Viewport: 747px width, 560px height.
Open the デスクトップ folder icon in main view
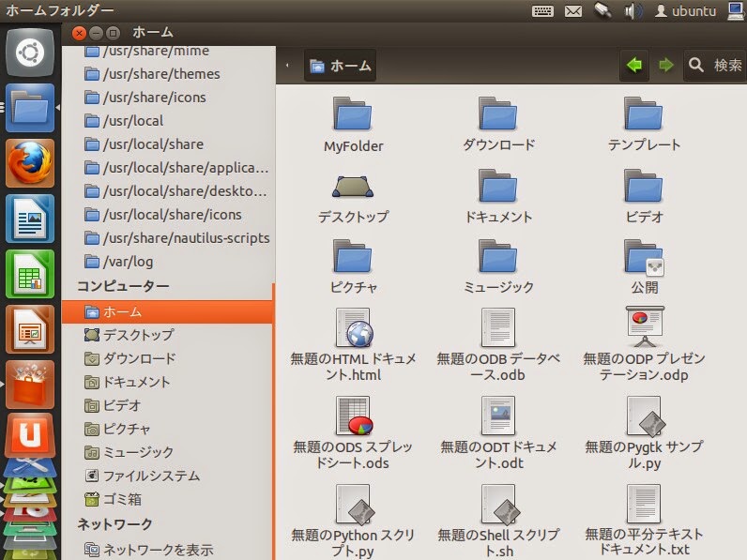coord(353,186)
